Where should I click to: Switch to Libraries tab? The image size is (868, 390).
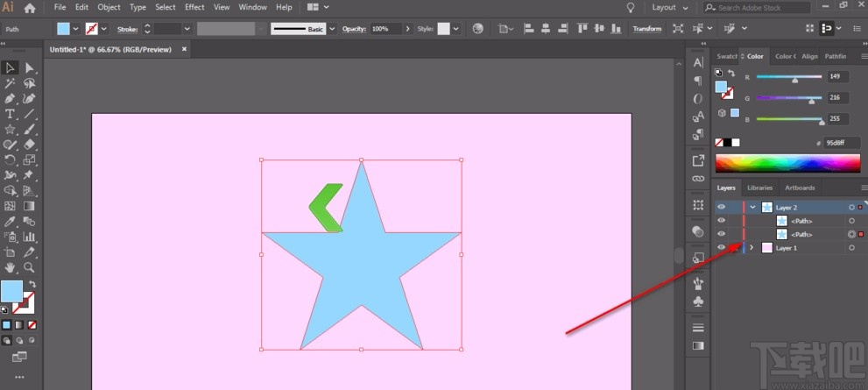tap(759, 188)
